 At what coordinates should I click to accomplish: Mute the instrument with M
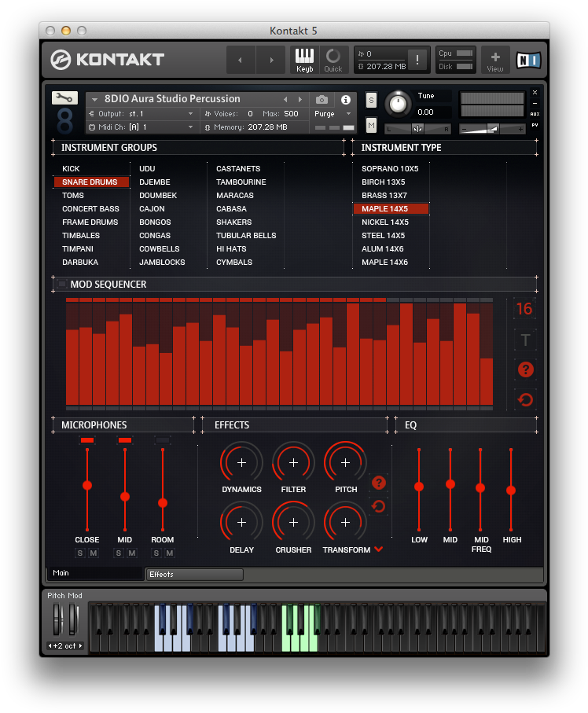371,125
